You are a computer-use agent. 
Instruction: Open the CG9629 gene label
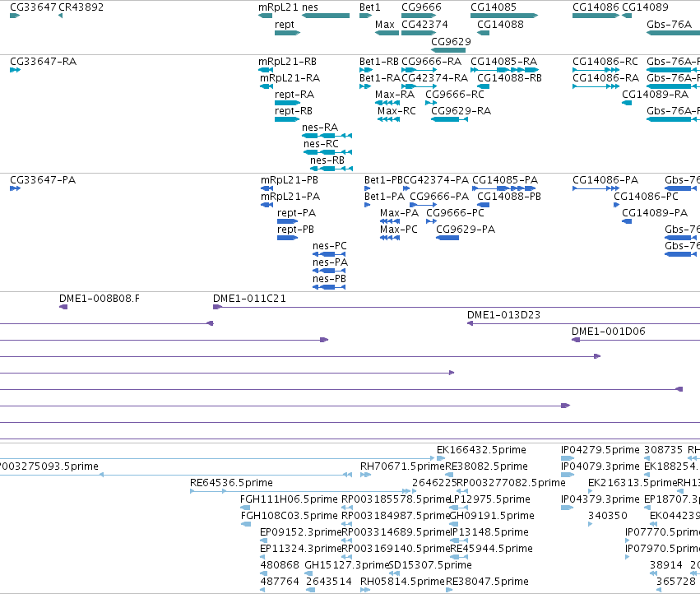coord(451,41)
